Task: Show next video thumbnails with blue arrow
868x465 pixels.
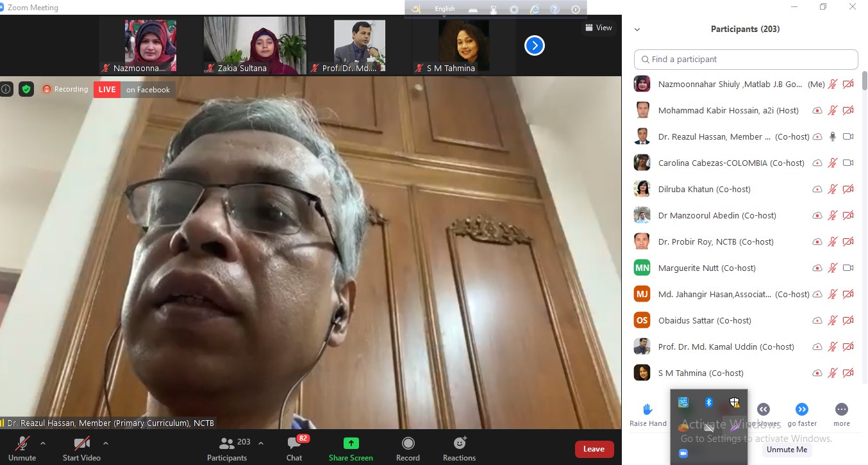Action: click(x=535, y=45)
